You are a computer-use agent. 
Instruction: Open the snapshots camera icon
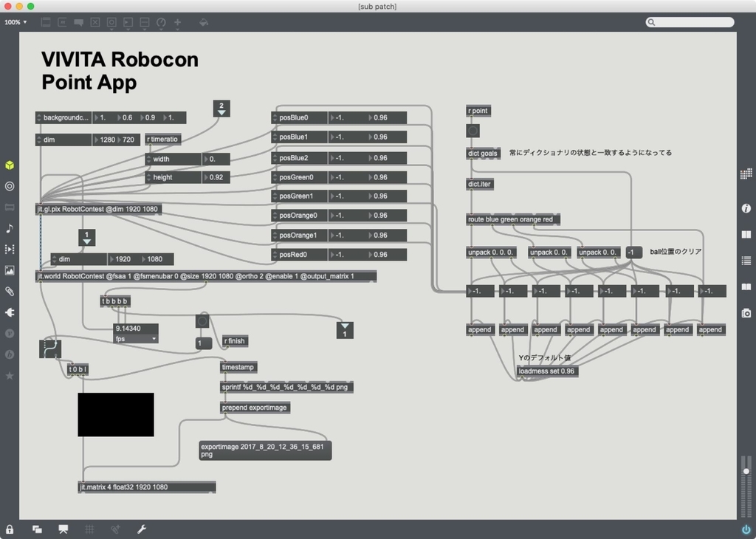tap(746, 313)
